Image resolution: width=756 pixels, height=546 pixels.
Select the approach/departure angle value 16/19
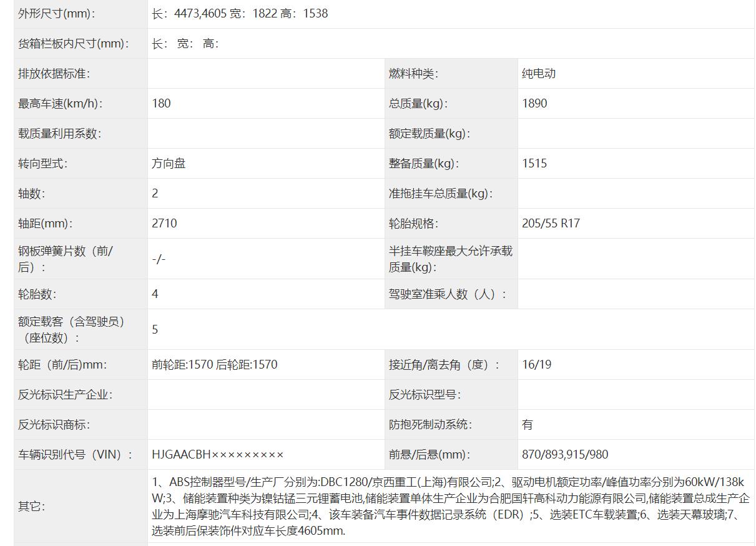(x=537, y=365)
